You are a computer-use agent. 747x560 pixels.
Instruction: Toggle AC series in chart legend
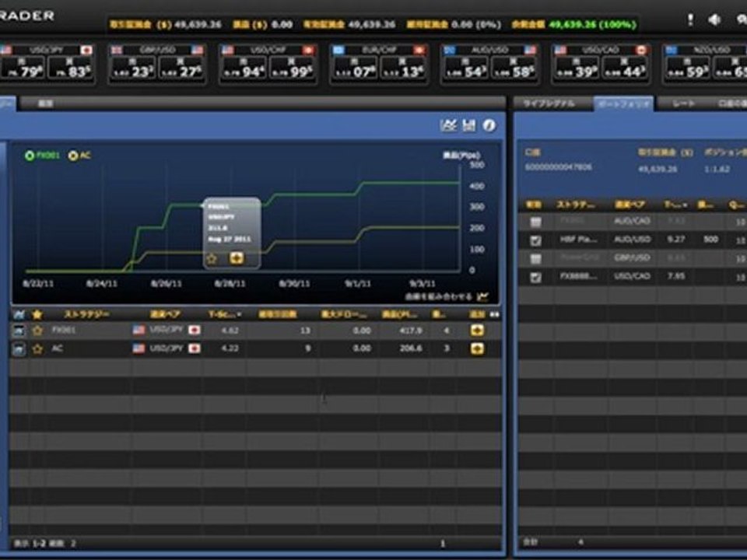79,156
